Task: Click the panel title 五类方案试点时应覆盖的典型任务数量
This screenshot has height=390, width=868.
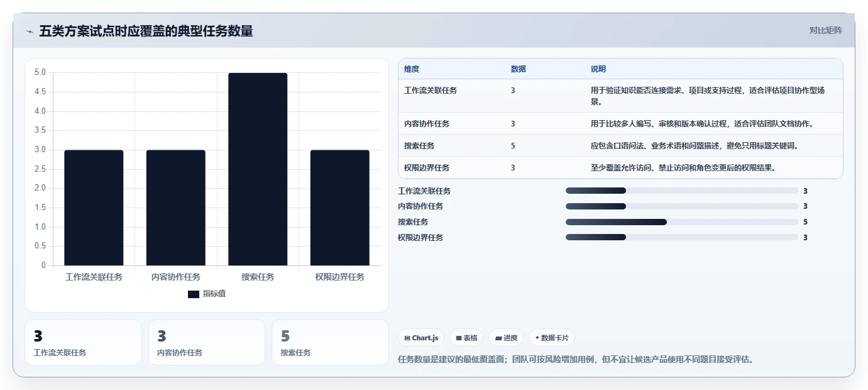Action: [x=146, y=31]
